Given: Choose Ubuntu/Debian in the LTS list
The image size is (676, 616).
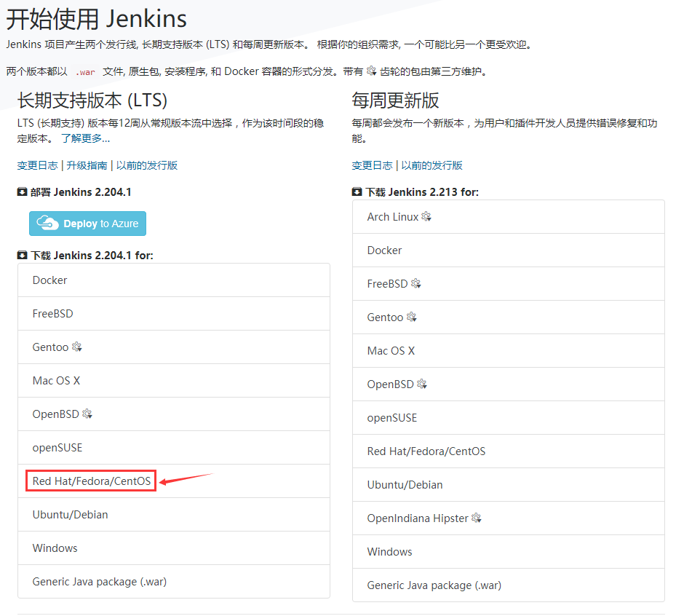Looking at the screenshot, I should pyautogui.click(x=174, y=515).
